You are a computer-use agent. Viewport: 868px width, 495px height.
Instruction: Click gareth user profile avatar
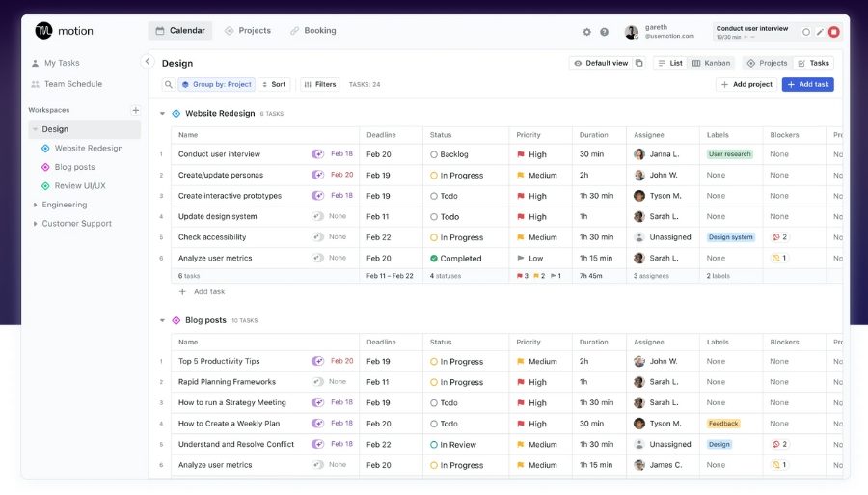[x=631, y=32]
